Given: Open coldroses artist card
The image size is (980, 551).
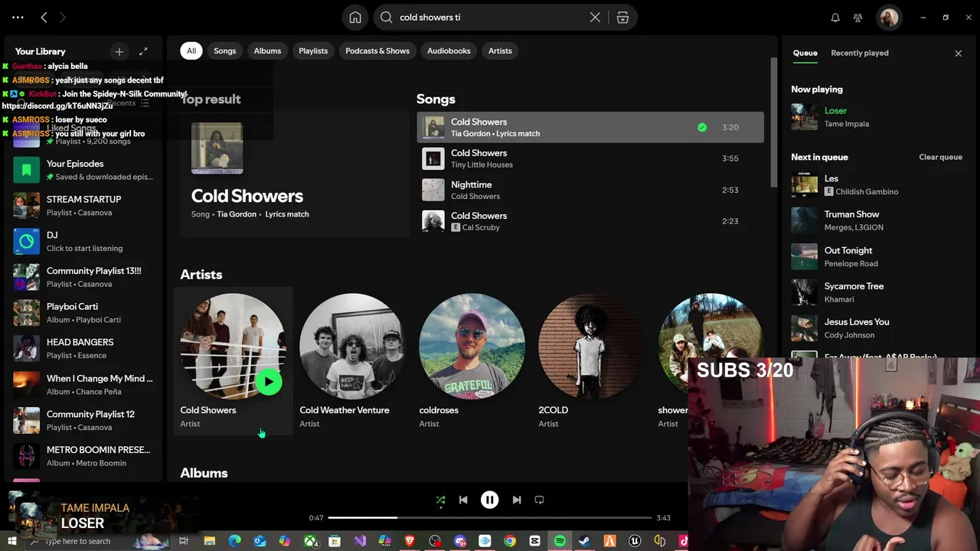Looking at the screenshot, I should pyautogui.click(x=472, y=361).
